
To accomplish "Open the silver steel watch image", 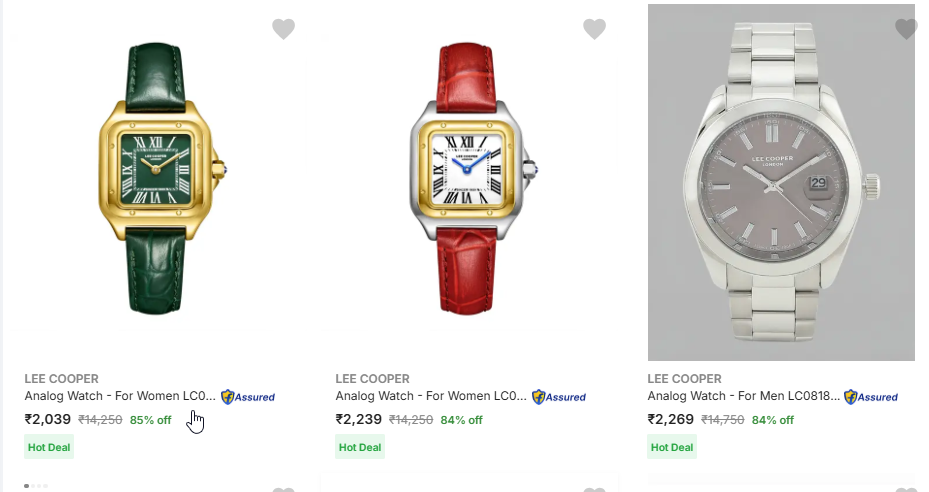I will 781,182.
